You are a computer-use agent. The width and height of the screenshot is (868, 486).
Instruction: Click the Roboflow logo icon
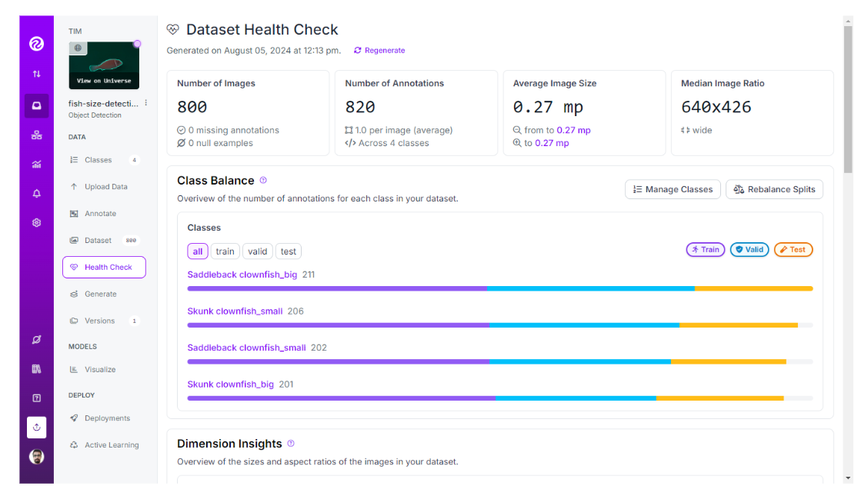36,44
